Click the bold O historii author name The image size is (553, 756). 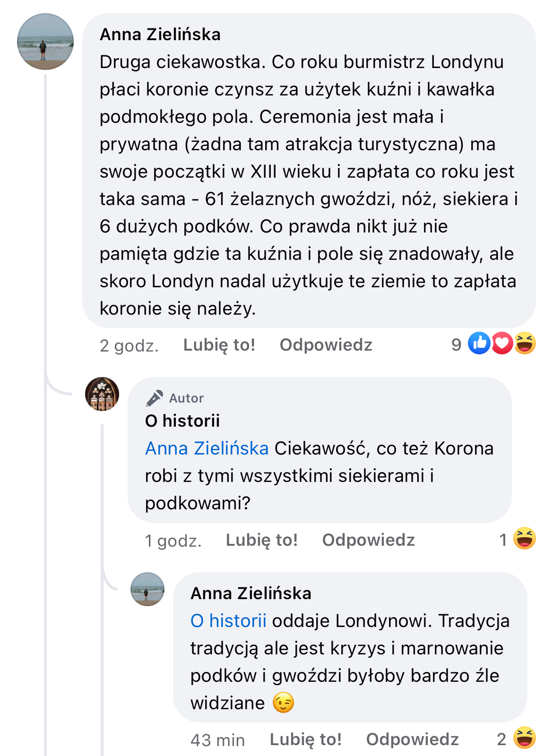(182, 421)
